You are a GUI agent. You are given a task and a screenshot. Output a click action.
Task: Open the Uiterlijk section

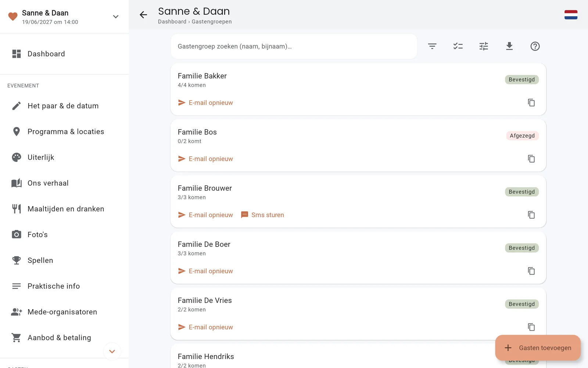64,158
